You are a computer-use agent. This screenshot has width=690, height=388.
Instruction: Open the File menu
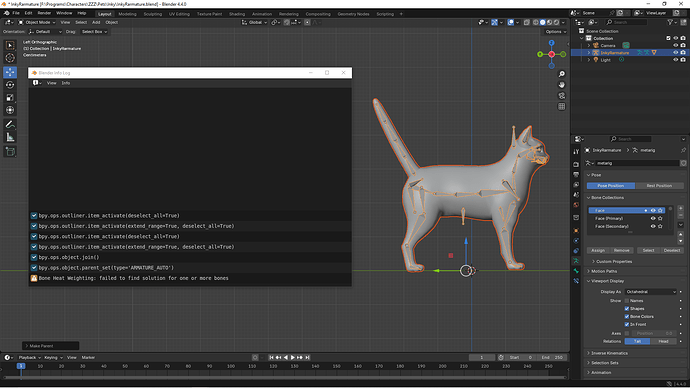point(16,13)
